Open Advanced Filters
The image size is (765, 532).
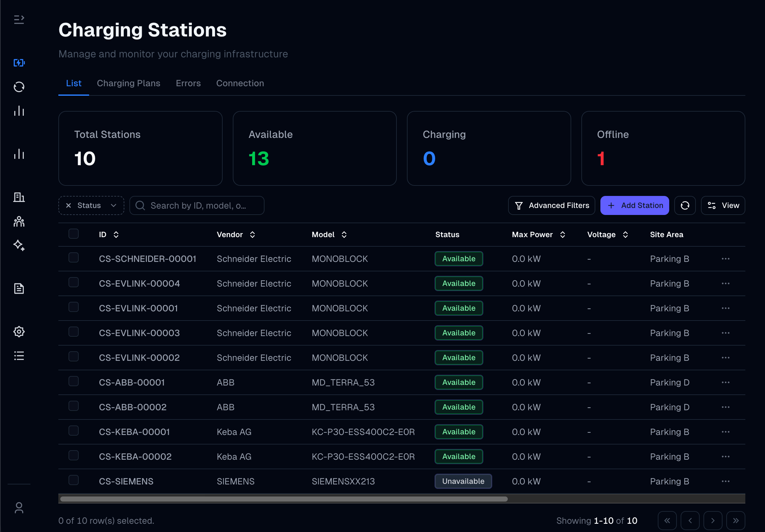[x=551, y=205]
